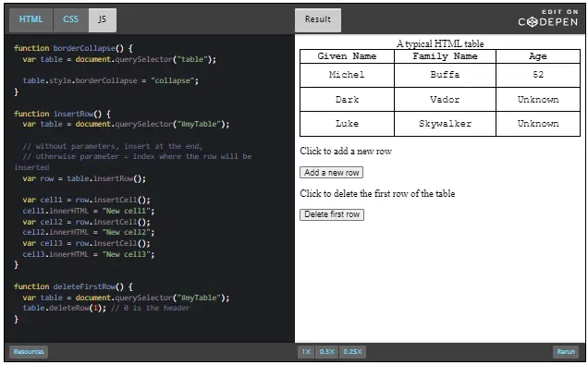
Task: Click the Buffa table cell
Action: pos(445,76)
